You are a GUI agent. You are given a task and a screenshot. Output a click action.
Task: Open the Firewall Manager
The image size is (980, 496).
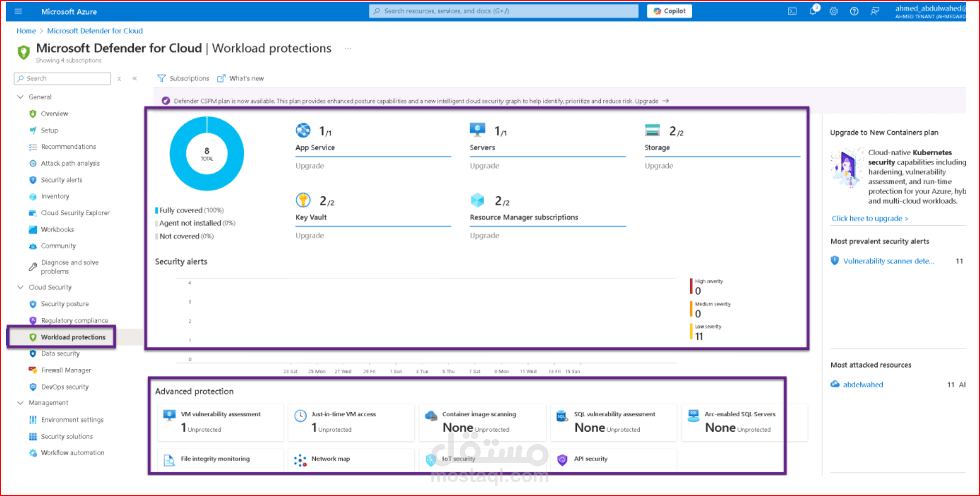(x=65, y=370)
